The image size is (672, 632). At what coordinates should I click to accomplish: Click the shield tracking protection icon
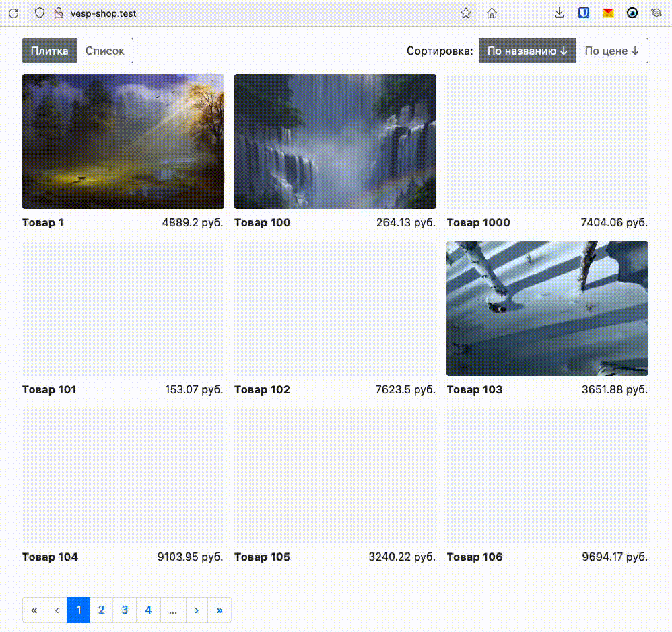[40, 13]
